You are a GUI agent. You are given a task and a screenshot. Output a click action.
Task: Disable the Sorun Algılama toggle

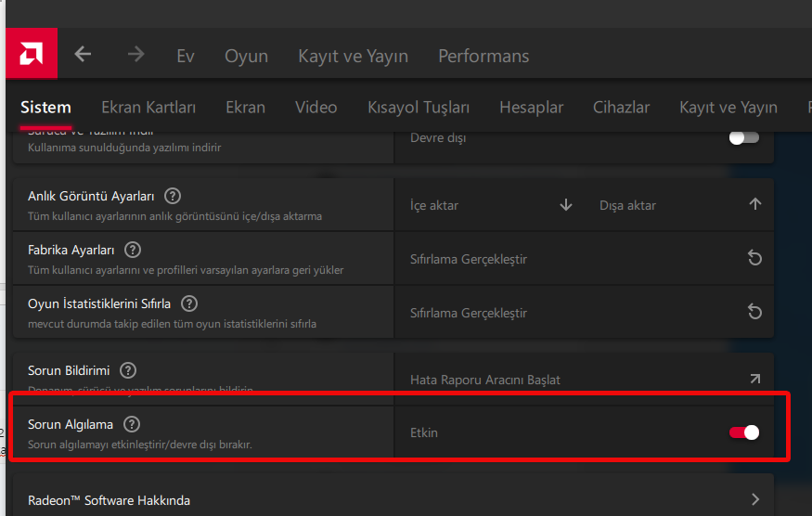(x=744, y=432)
